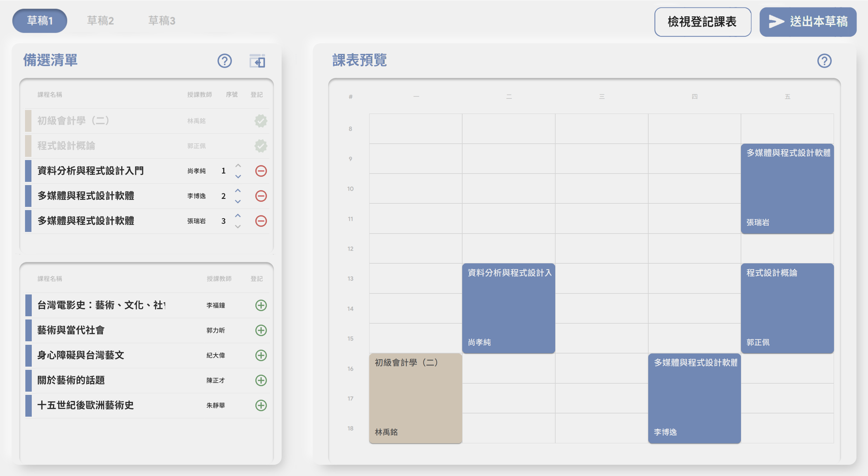
Task: Click the 藝術與當代社會 course name
Action: coord(71,330)
